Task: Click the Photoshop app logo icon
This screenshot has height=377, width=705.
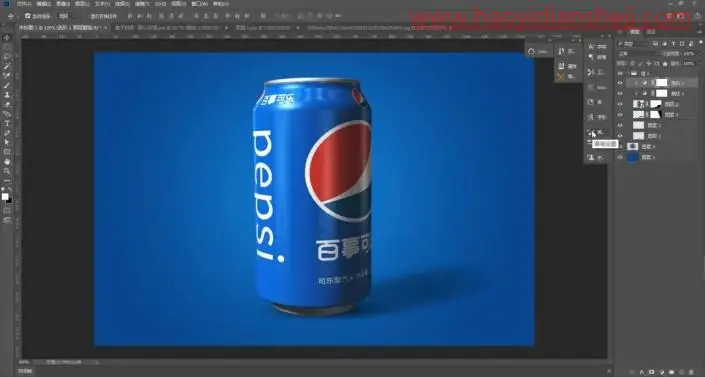Action: 6,4
